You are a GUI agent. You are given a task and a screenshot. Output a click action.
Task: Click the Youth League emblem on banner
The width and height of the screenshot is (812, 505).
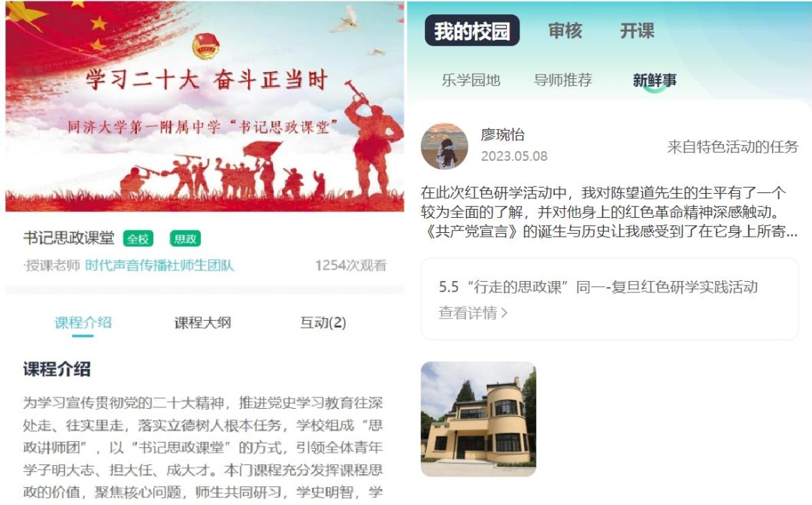(205, 46)
